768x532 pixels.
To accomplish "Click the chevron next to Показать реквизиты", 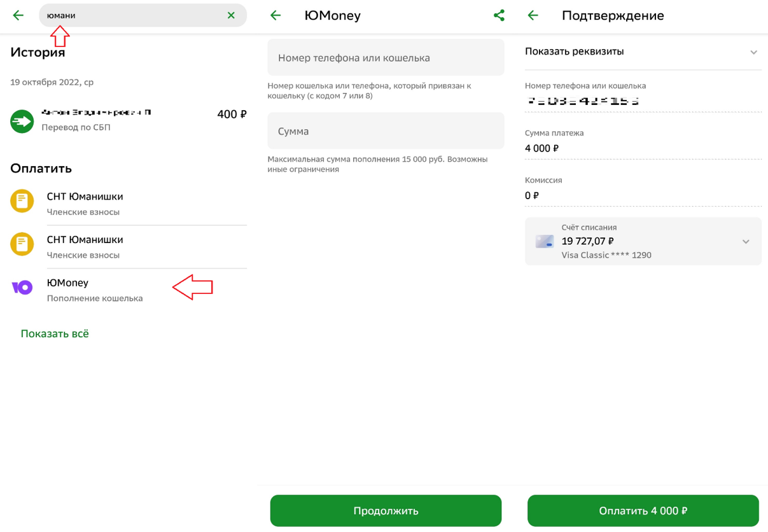I will [x=753, y=52].
